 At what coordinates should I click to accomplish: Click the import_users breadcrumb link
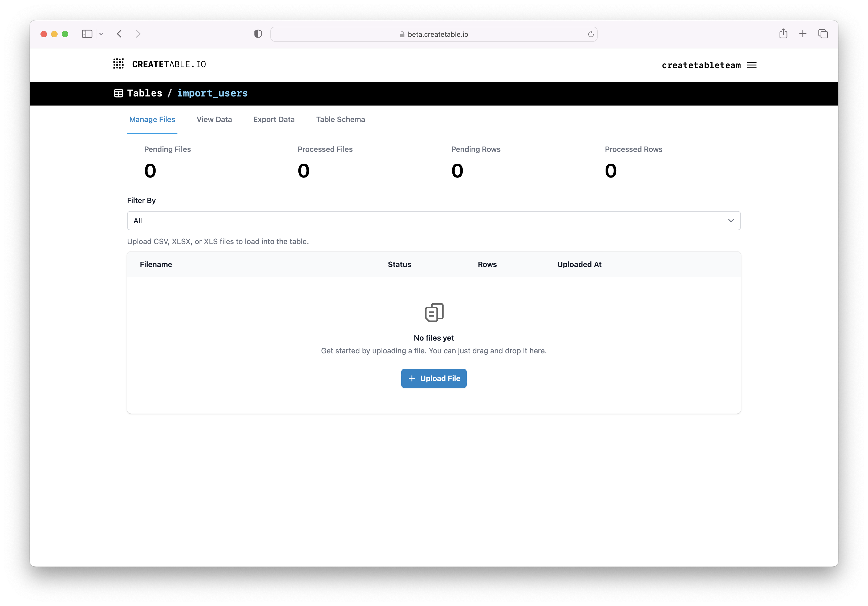tap(212, 93)
